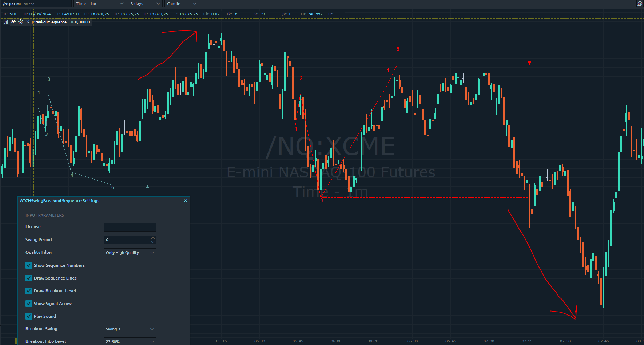Click the License input field
The image size is (644, 345).
click(130, 227)
